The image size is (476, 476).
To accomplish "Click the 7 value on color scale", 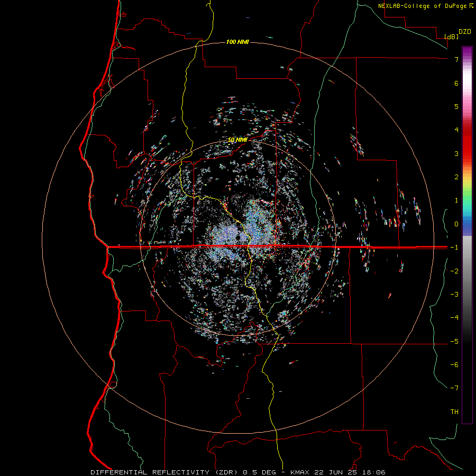I will point(456,59).
